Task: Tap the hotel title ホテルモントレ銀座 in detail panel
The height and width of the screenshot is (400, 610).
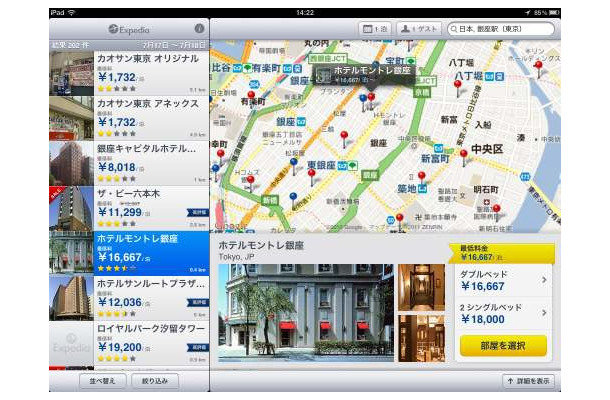Action: [x=261, y=245]
